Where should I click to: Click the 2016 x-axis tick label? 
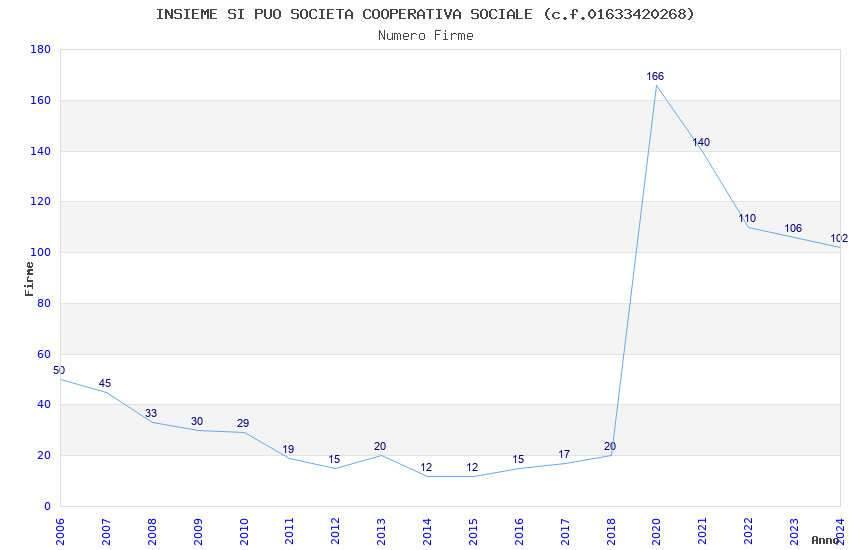click(x=519, y=531)
